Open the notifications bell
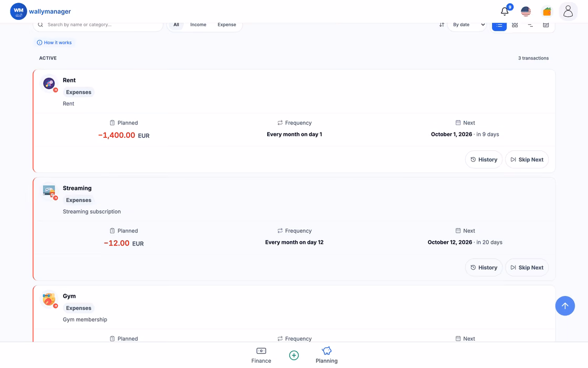The width and height of the screenshot is (588, 368). point(505,11)
